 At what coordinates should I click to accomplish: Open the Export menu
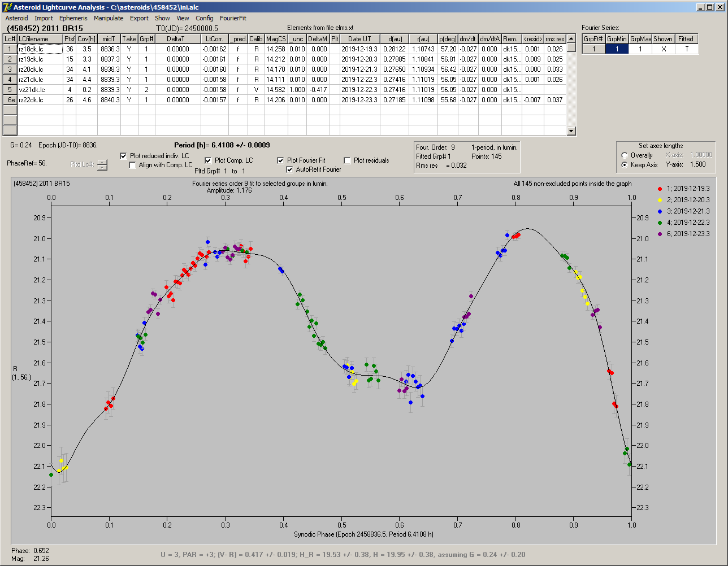139,18
